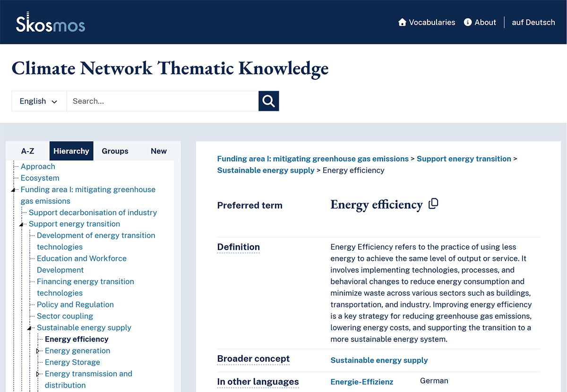567x392 pixels.
Task: Click the Skosmos logo in the header
Action: click(51, 22)
